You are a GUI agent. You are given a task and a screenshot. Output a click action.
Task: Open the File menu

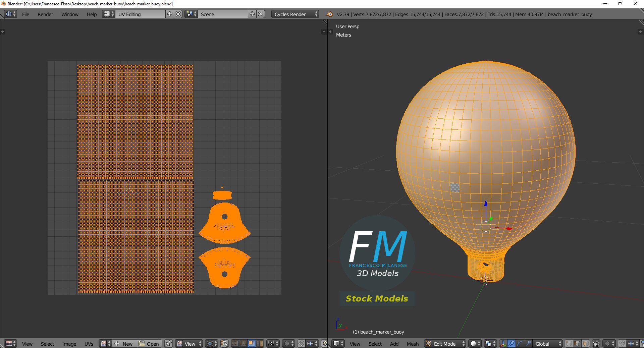point(25,14)
